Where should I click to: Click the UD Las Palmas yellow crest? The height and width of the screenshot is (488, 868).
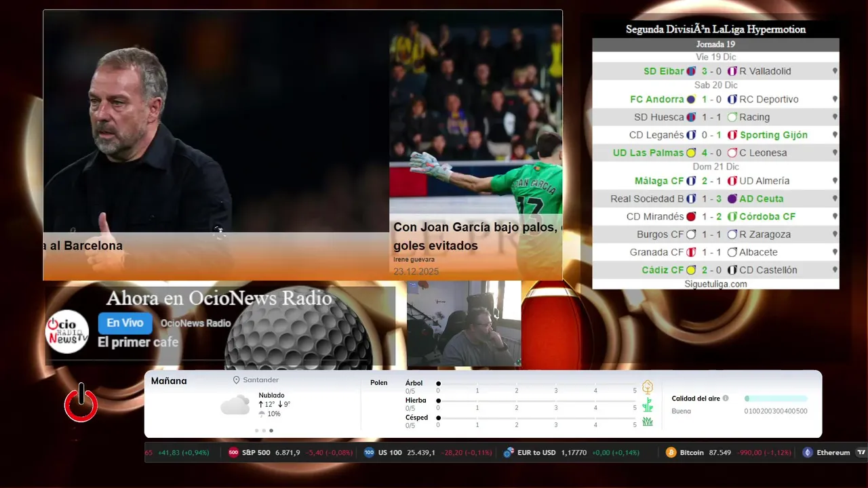[x=691, y=152]
